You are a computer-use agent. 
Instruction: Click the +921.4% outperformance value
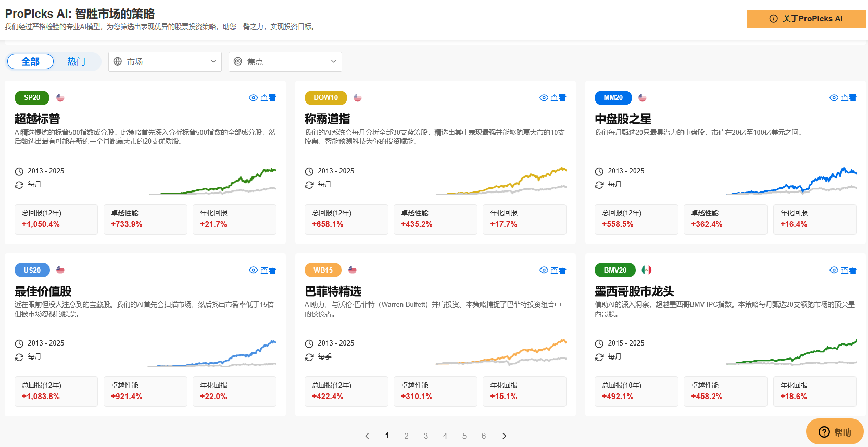(x=127, y=397)
